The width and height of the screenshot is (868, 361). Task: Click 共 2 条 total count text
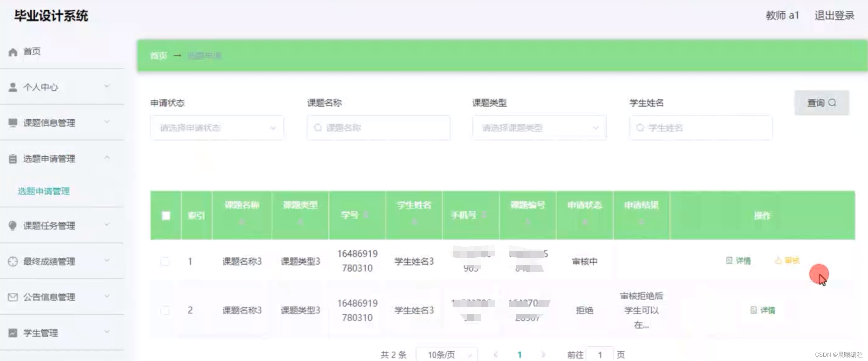(x=393, y=355)
